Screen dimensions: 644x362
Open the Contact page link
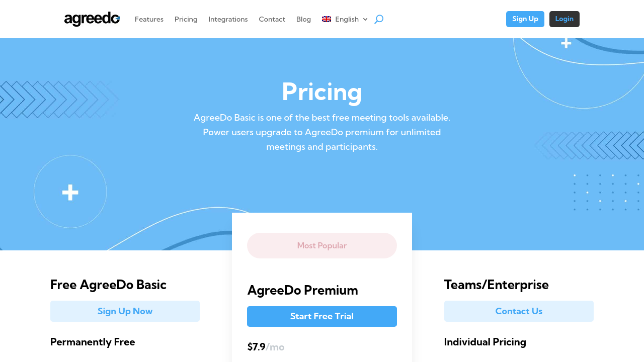click(x=272, y=19)
